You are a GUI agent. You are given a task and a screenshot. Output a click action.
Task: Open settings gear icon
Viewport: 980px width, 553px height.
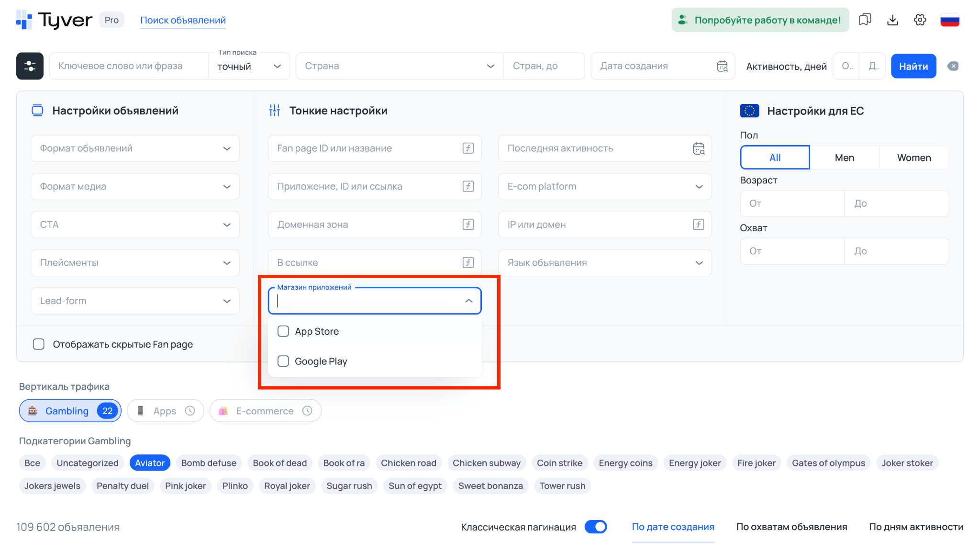(920, 20)
